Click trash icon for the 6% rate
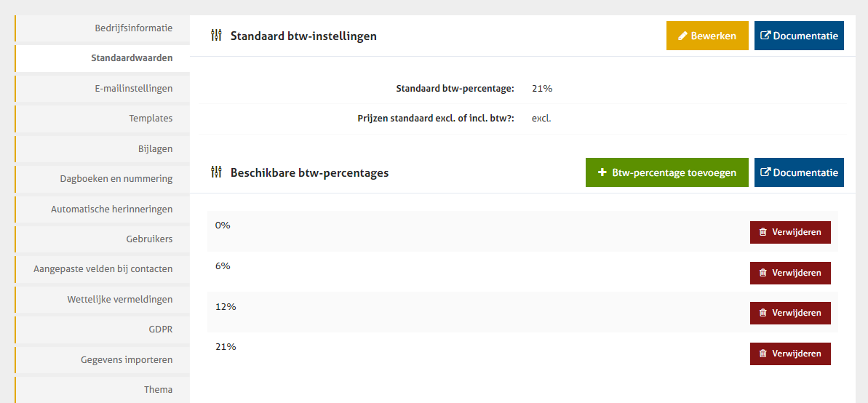The height and width of the screenshot is (403, 868). [763, 273]
